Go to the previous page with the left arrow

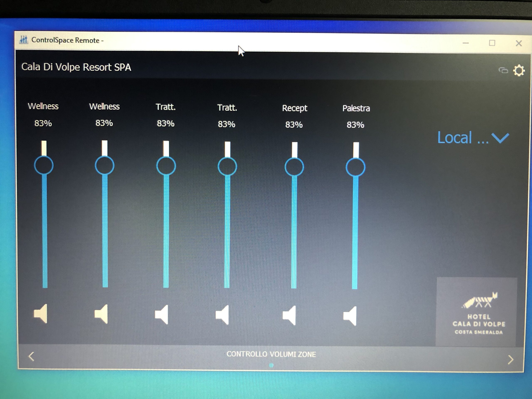point(31,356)
